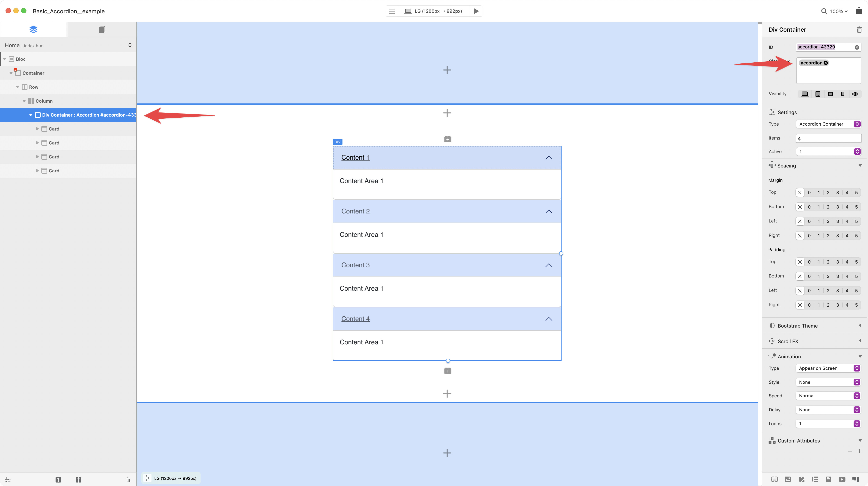Viewport: 868px width, 486px height.
Task: Expand the first Card tree item
Action: click(x=37, y=129)
